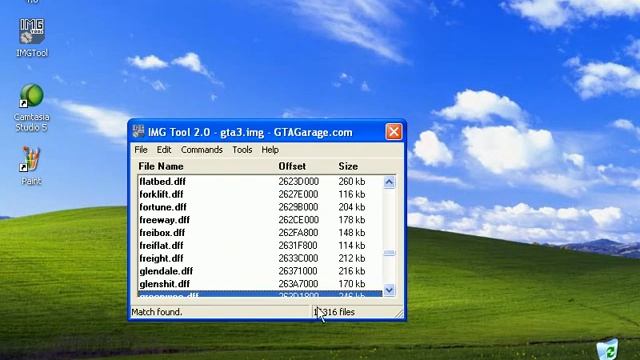Screen dimensions: 640x360
Task: Open the IMGTool desktop shortcut
Action: coord(32,38)
